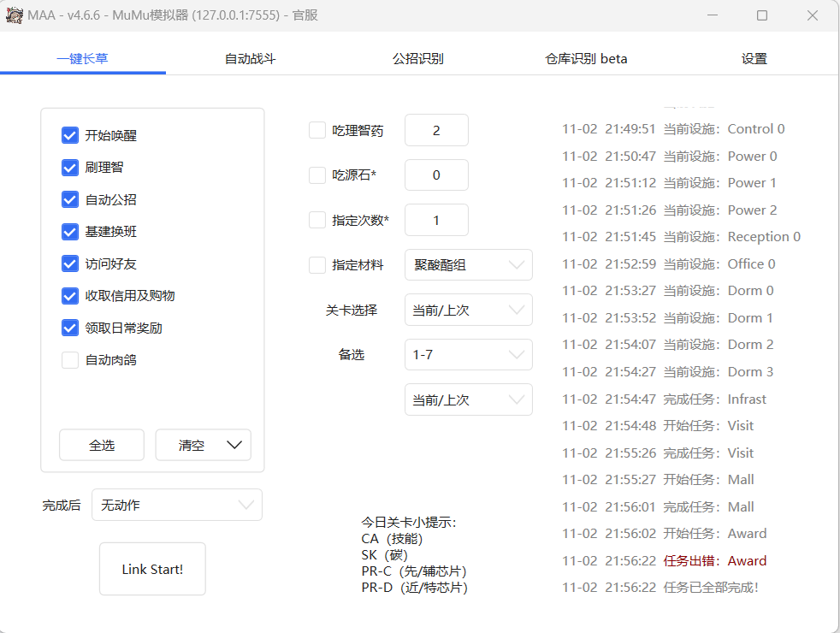Open the 设置 tab
Screen dimensions: 840x633
pyautogui.click(x=754, y=58)
